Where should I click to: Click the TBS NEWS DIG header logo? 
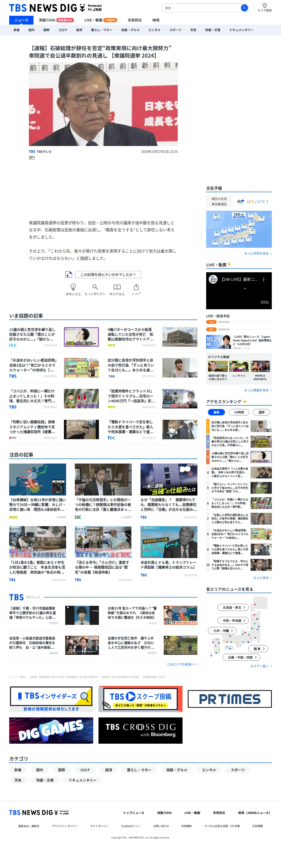(x=55, y=7)
